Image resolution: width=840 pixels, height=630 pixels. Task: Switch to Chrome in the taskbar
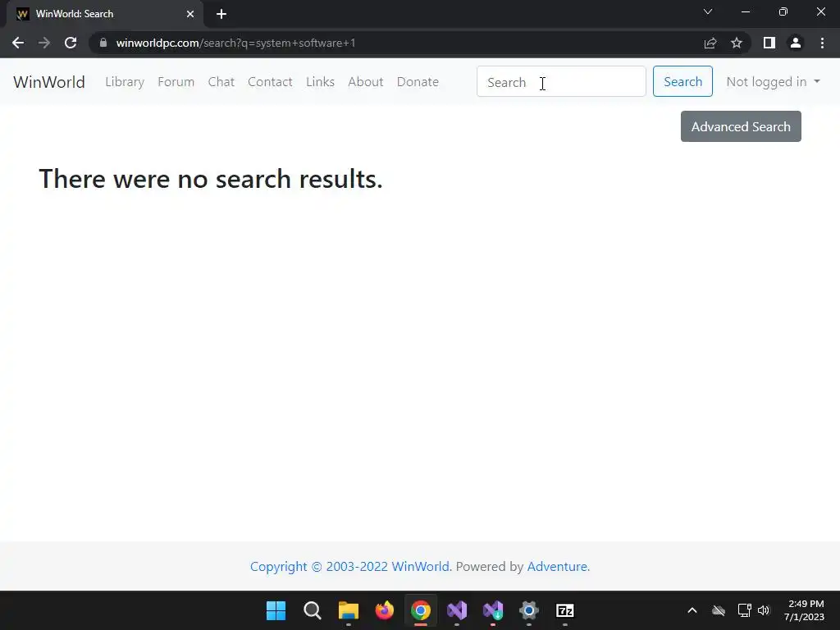(421, 610)
